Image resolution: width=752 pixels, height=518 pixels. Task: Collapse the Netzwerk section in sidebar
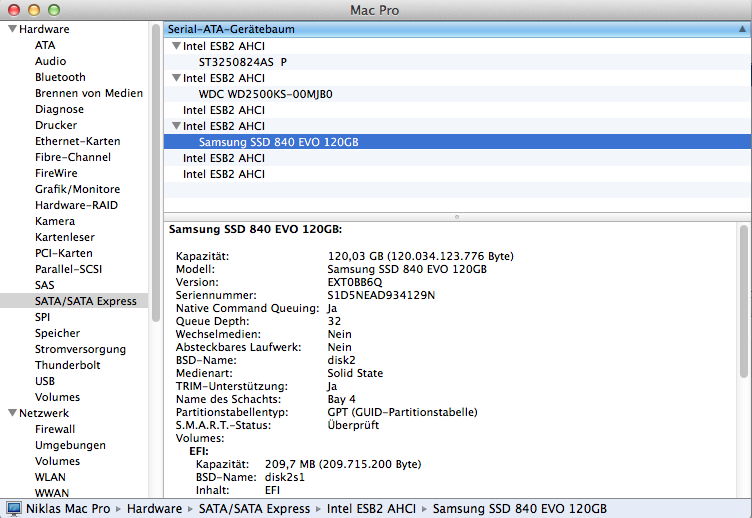click(12, 412)
